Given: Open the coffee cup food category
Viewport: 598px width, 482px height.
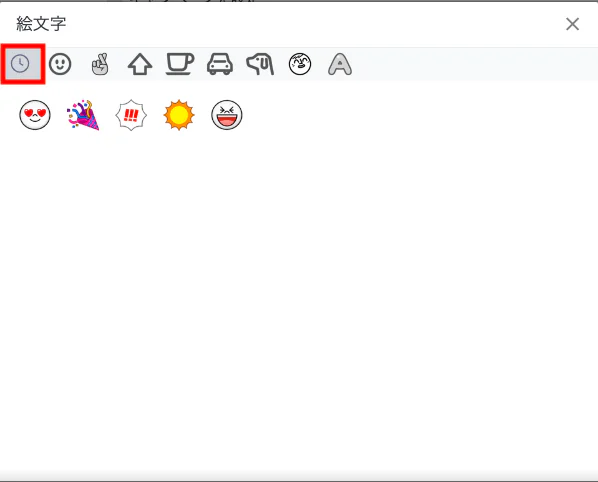Looking at the screenshot, I should 180,64.
